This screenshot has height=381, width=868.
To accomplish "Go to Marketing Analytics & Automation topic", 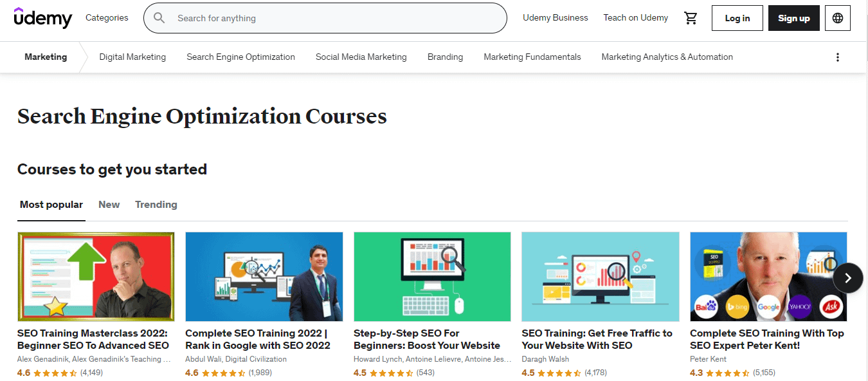I will point(667,57).
